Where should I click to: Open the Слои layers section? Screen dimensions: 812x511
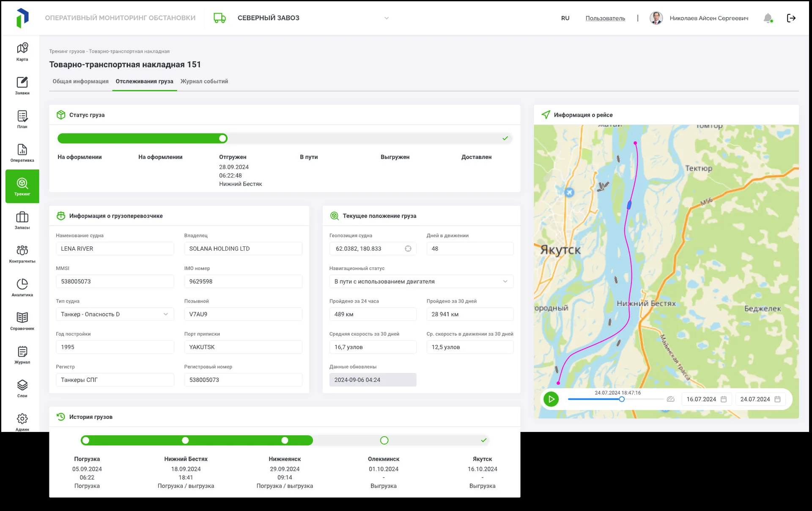[22, 388]
